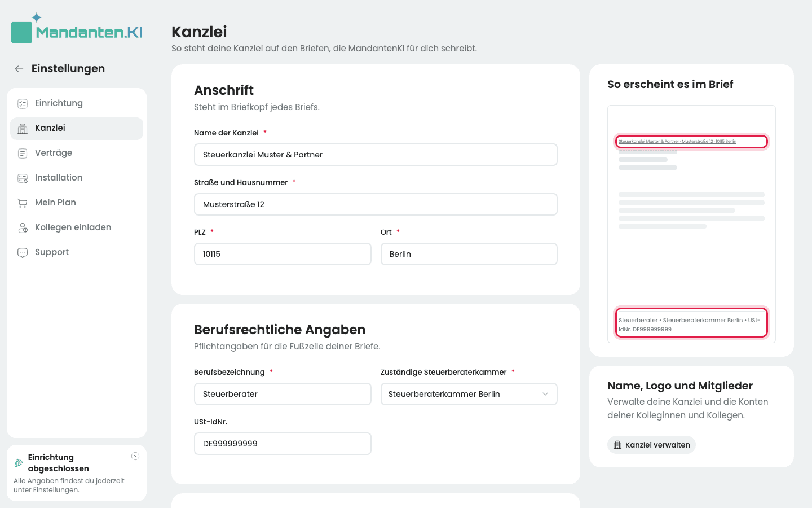This screenshot has height=508, width=812.
Task: Click the Einrichtung checklist icon
Action: (x=23, y=103)
